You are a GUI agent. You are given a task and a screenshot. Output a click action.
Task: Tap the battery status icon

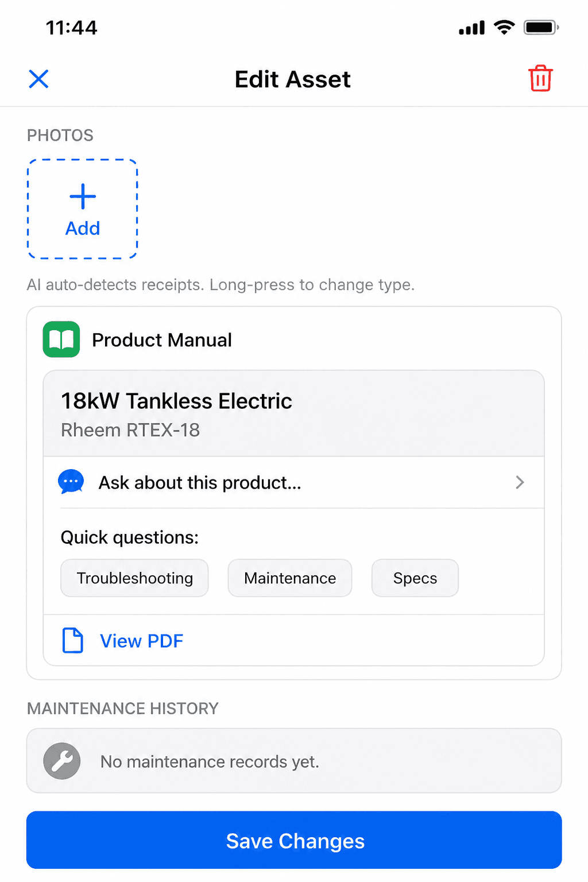[x=541, y=27]
